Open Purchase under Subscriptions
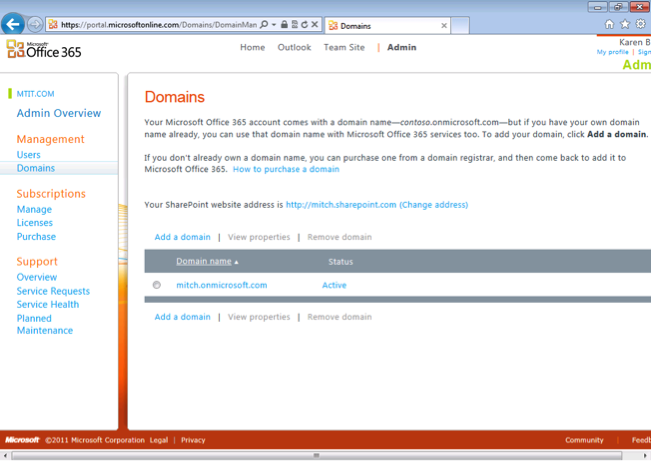The image size is (652, 461). point(36,237)
